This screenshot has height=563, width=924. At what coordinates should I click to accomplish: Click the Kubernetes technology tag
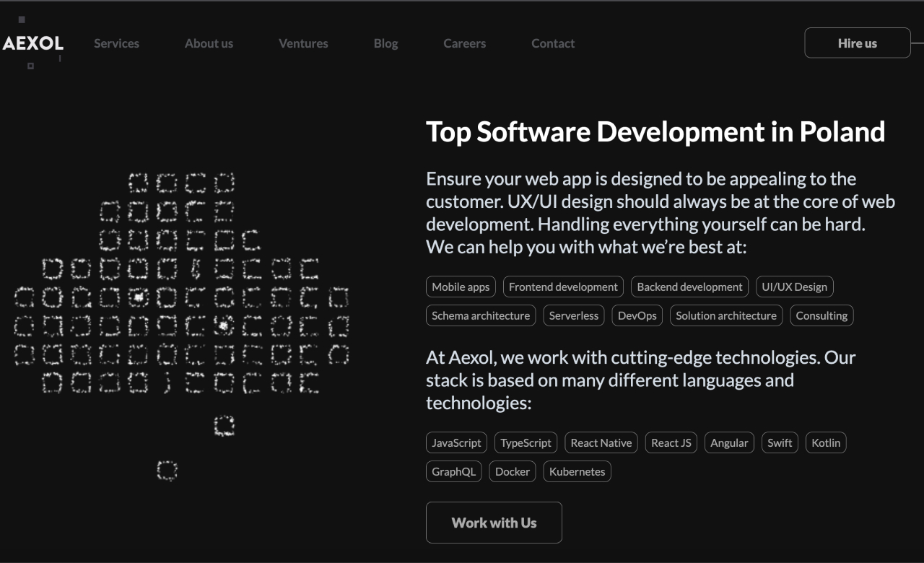click(x=577, y=471)
